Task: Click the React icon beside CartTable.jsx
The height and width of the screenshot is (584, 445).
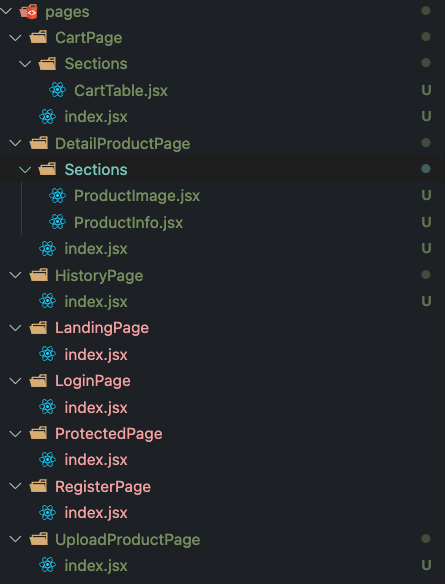Action: click(x=57, y=90)
